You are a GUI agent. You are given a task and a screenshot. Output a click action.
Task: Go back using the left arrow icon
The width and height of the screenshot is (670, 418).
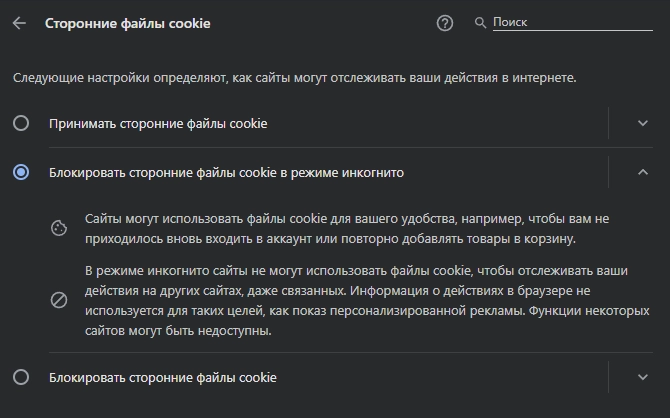(x=19, y=23)
